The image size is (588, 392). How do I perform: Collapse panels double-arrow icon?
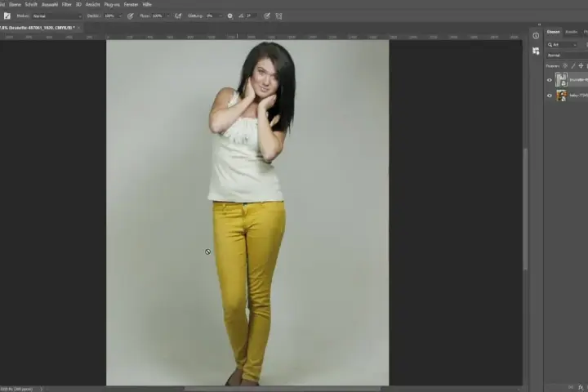coord(539,24)
